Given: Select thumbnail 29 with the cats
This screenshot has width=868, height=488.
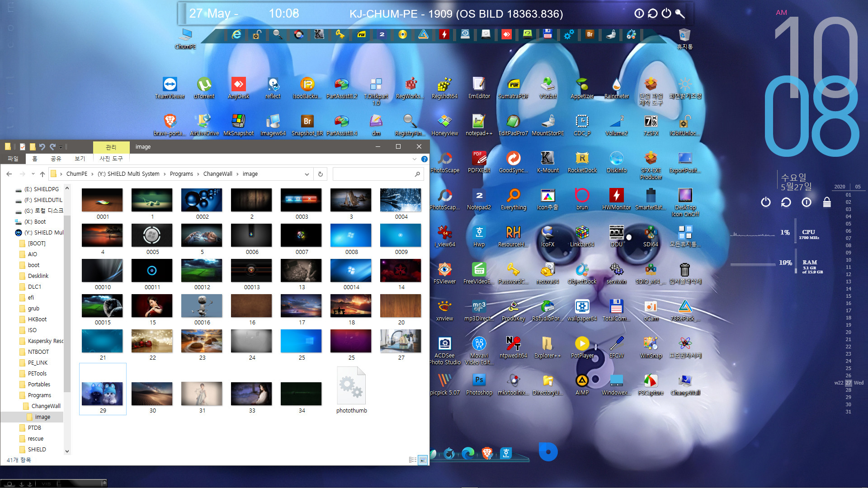Looking at the screenshot, I should click(103, 389).
